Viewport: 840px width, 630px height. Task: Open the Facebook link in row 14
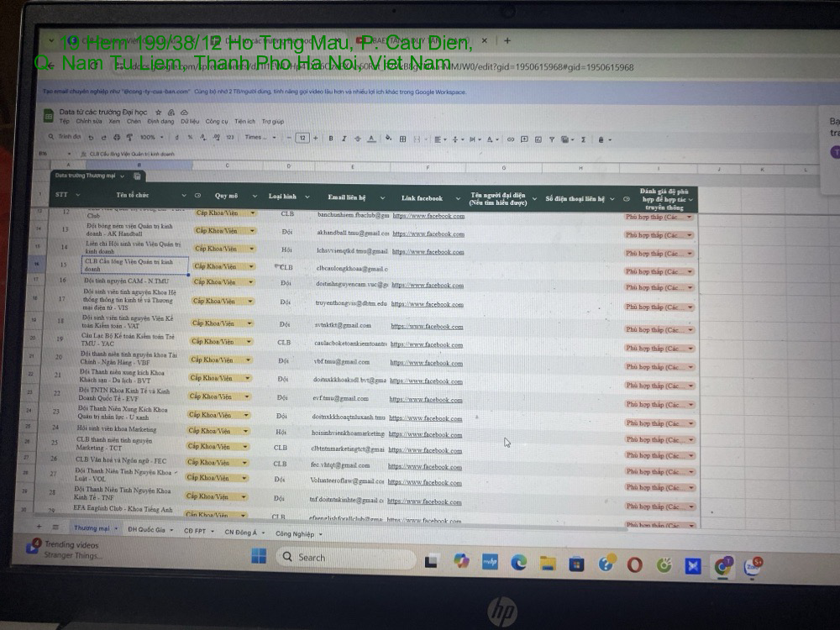(428, 251)
